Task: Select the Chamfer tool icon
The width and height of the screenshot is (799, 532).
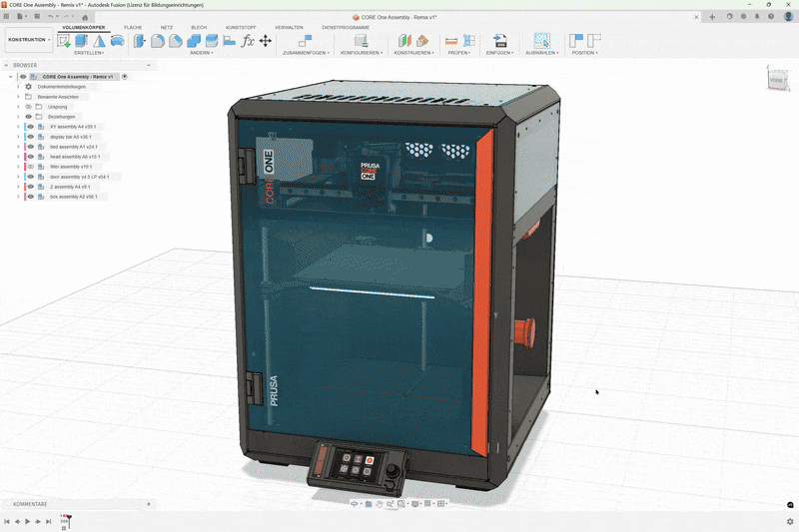Action: pos(176,41)
